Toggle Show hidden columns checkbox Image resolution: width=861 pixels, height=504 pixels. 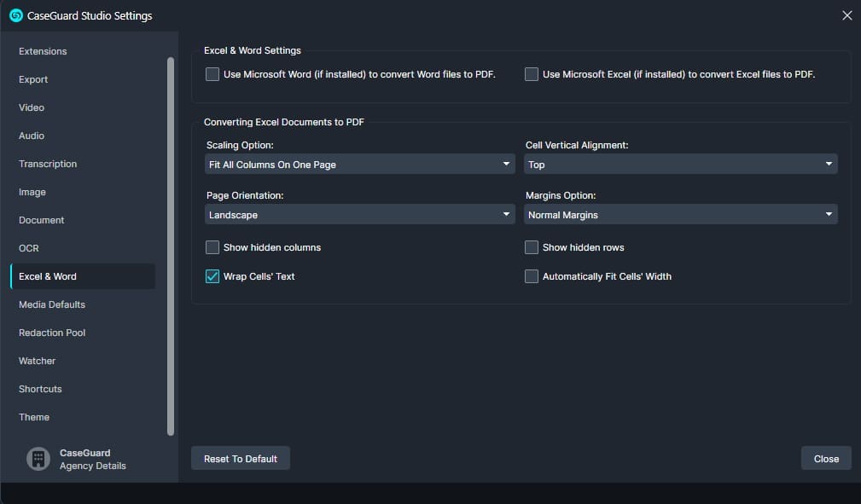coord(212,247)
